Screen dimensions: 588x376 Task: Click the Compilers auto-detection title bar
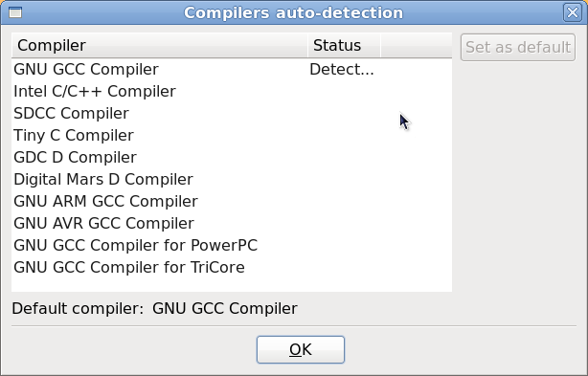coord(293,12)
